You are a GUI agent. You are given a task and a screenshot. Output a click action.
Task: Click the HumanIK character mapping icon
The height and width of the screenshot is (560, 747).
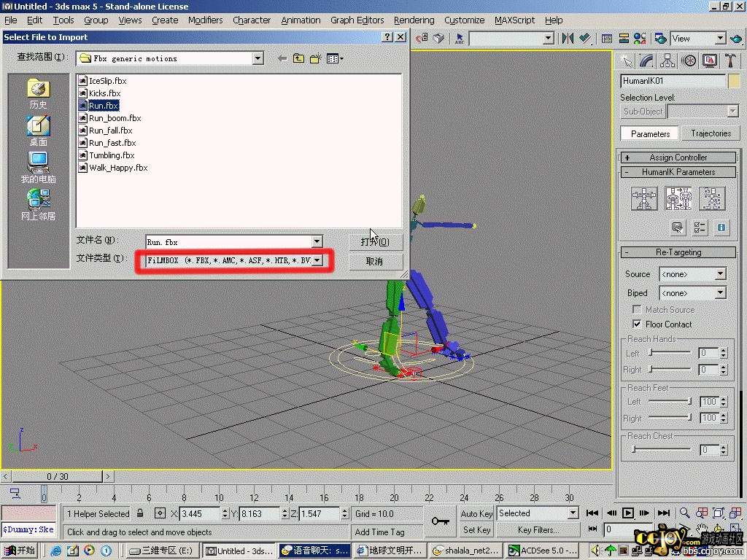point(678,198)
